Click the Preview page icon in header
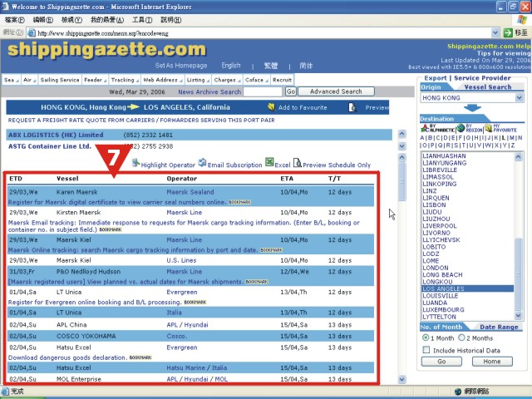Image resolution: width=532 pixels, height=399 pixels. tap(352, 107)
